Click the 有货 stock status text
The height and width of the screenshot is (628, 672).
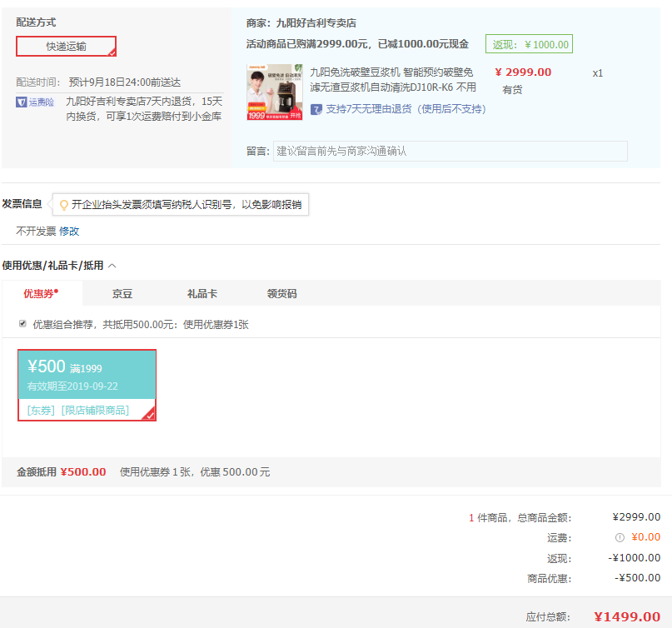512,90
